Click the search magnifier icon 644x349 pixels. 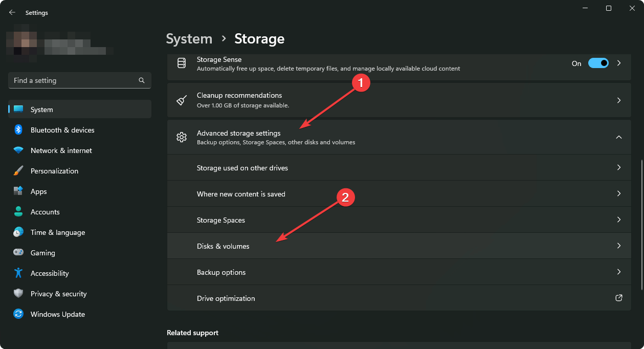142,80
